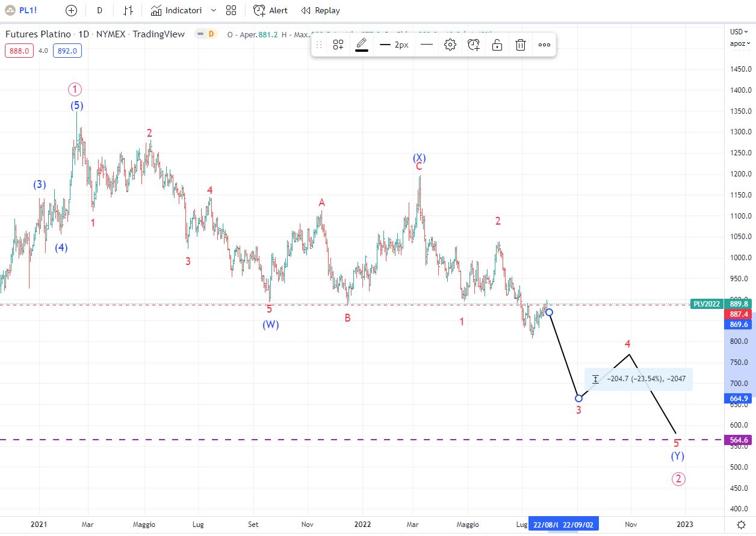Grab the floating toolbar drag handle

click(x=319, y=45)
